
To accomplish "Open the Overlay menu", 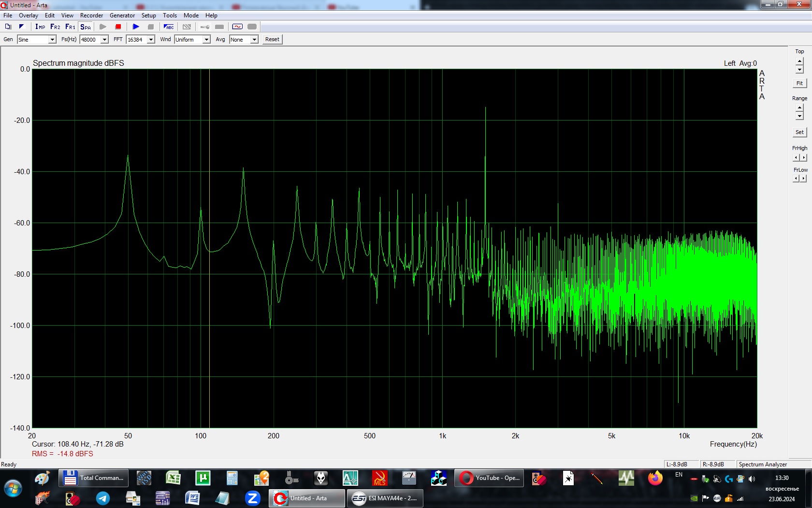I will (29, 15).
